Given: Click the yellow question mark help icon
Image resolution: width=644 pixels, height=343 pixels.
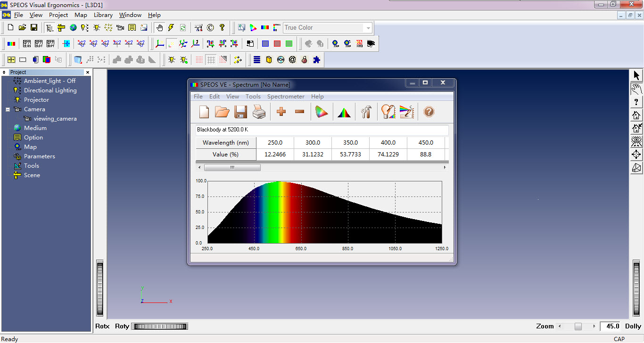Looking at the screenshot, I should 222,28.
